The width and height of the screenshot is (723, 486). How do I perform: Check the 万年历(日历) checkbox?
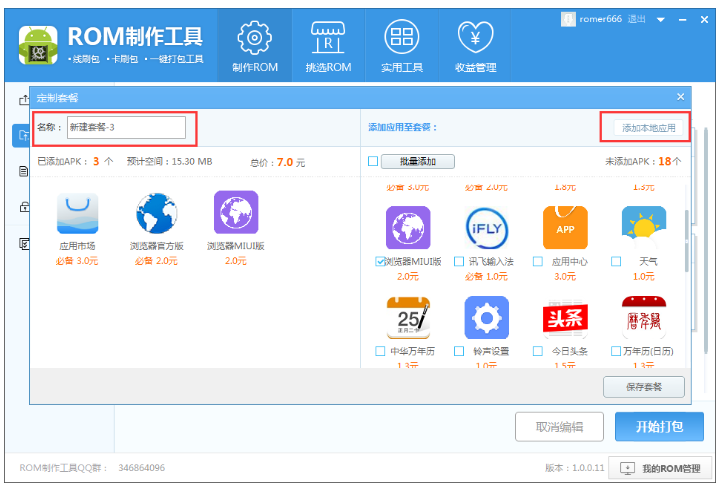pyautogui.click(x=616, y=351)
